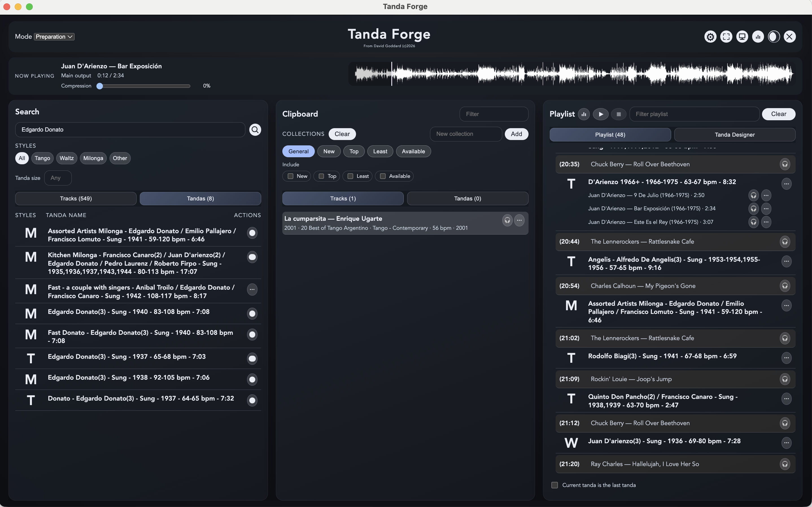
Task: Enable Current tanda is the last tanda
Action: [555, 485]
